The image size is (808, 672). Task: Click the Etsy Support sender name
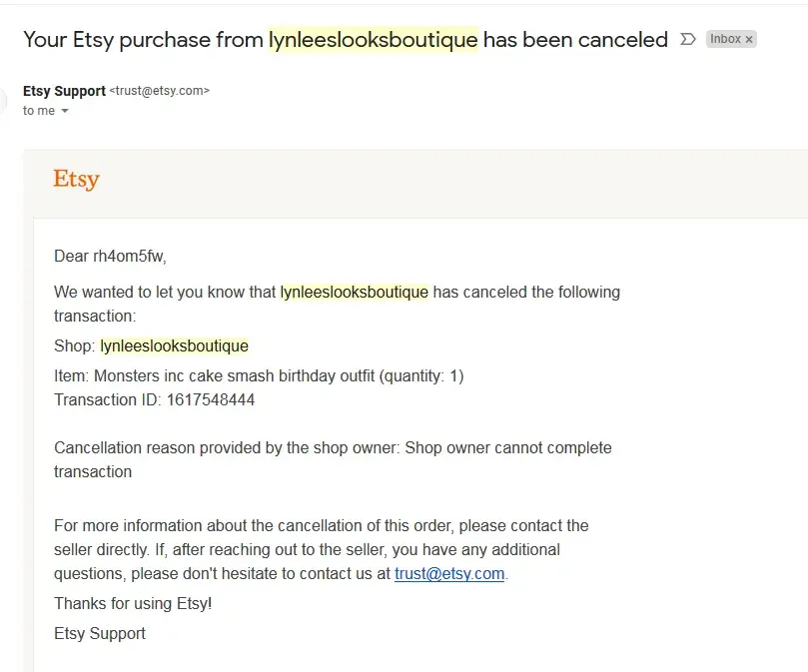pos(64,91)
